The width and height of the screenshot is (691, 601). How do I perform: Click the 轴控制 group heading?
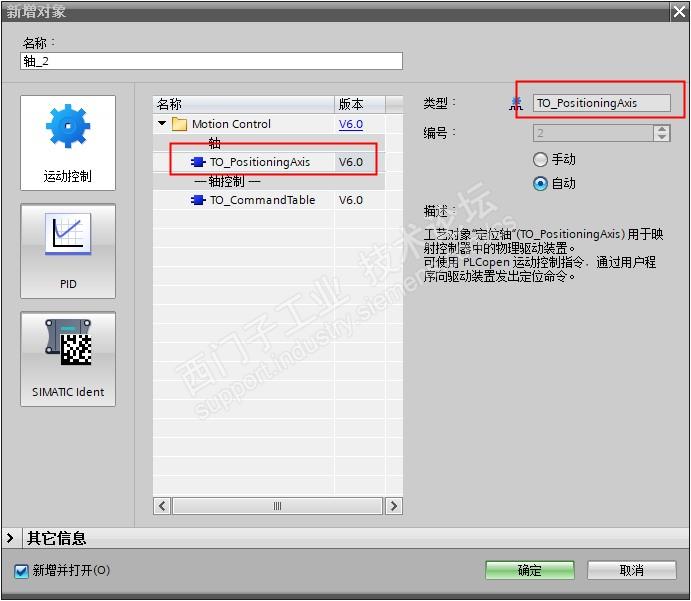point(227,181)
